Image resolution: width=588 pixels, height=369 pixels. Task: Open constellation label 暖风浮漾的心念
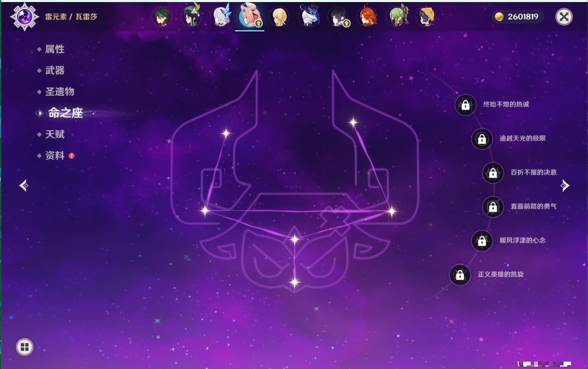coord(522,240)
